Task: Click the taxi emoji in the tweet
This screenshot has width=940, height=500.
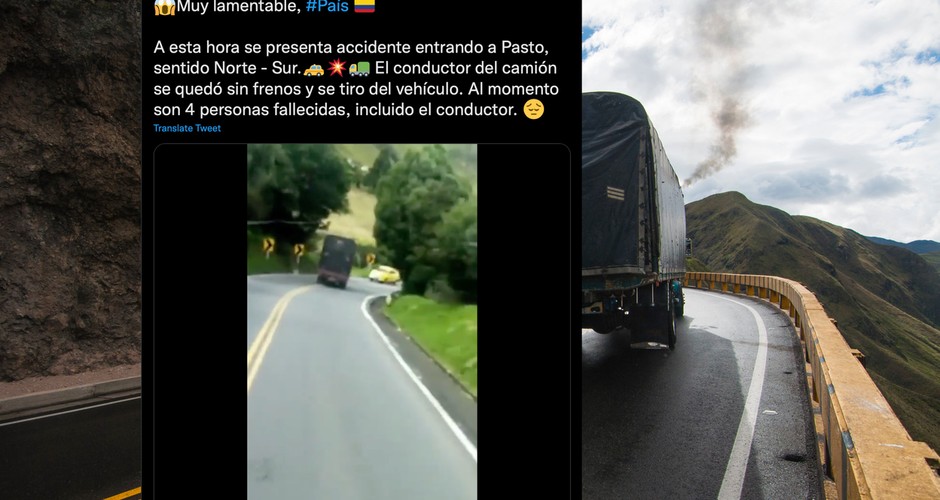Action: coord(314,69)
